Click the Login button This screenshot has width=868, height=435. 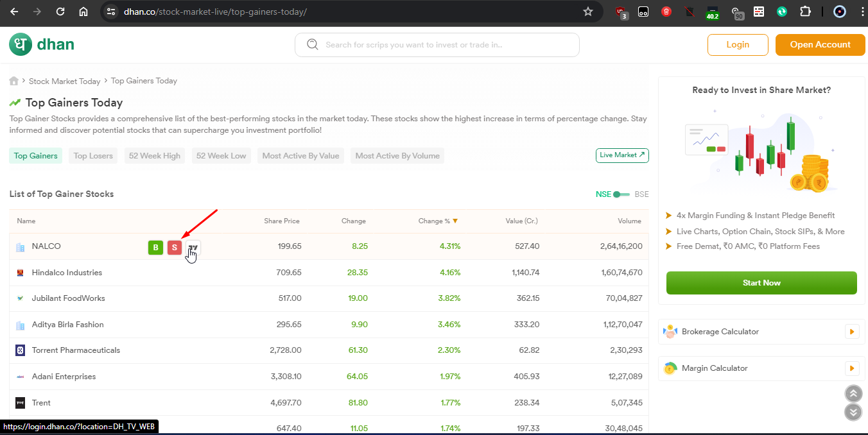click(738, 45)
